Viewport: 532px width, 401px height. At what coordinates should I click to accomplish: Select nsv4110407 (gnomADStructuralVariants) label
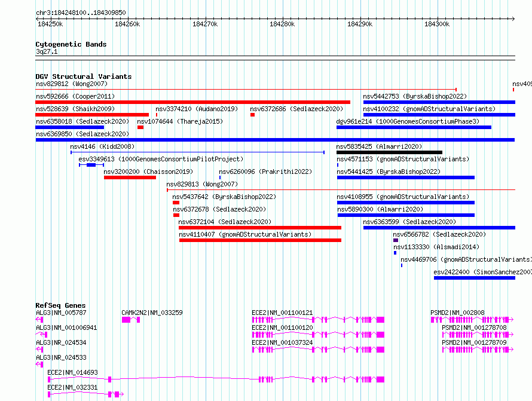pyautogui.click(x=245, y=234)
